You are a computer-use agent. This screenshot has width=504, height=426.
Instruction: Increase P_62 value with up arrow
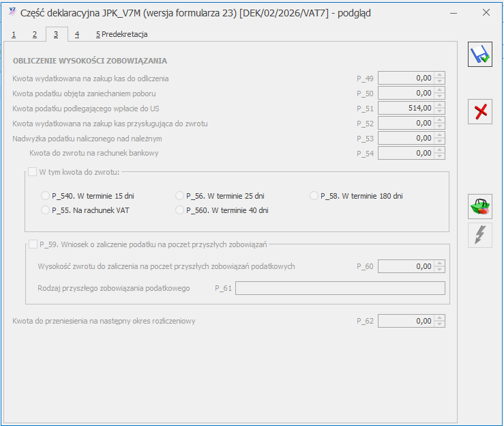(x=440, y=317)
